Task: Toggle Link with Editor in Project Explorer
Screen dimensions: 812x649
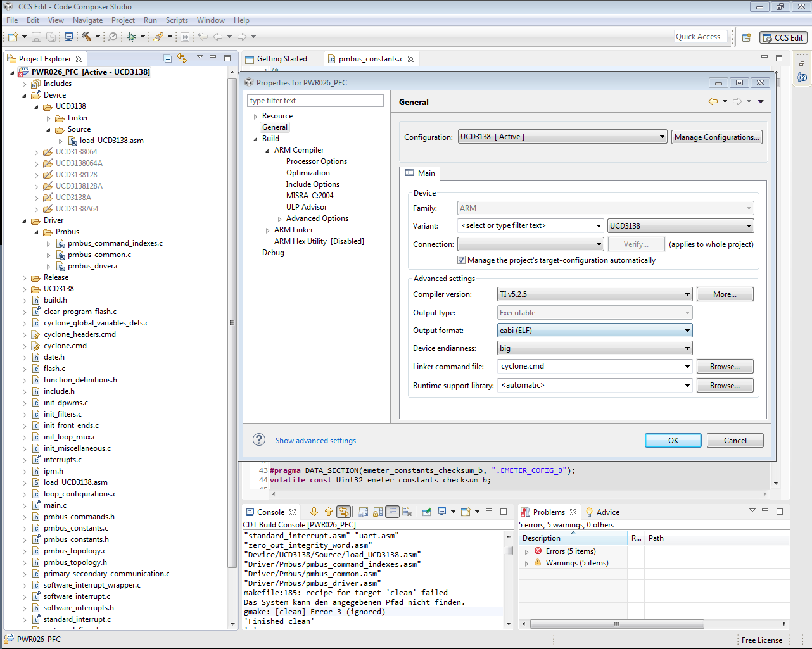Action: point(182,58)
